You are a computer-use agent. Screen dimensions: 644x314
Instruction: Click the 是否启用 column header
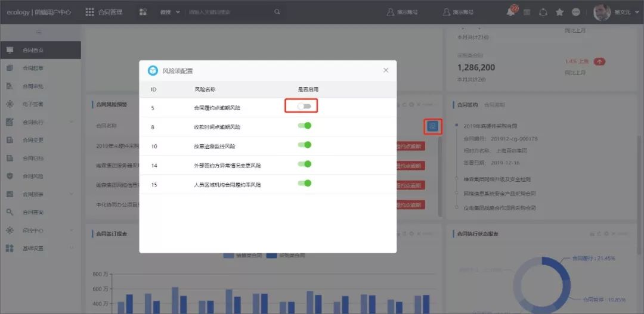pos(308,89)
